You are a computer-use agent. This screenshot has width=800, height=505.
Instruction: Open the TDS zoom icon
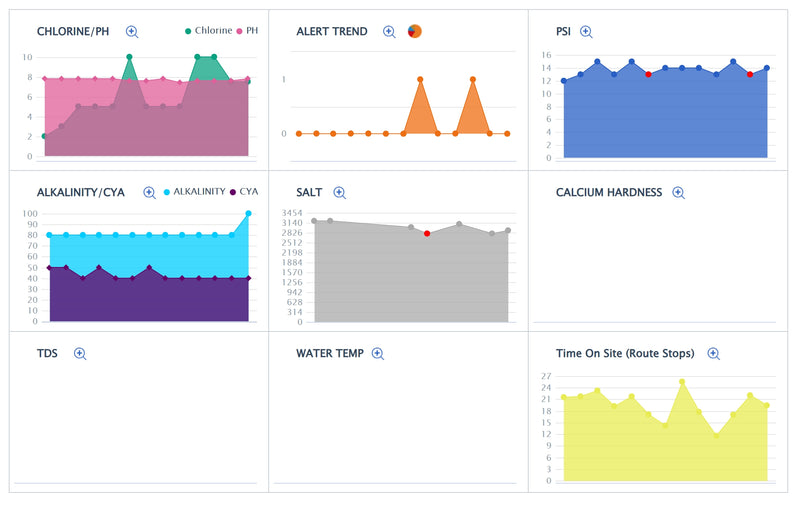(80, 354)
